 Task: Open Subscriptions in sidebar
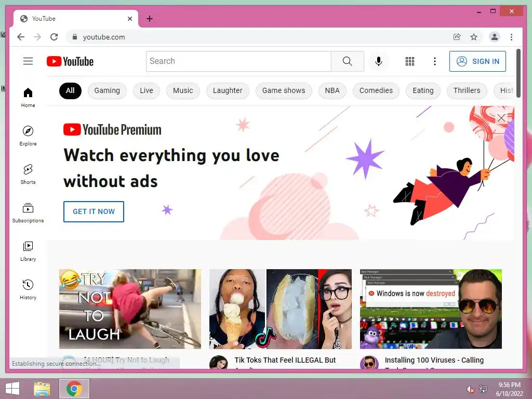28,212
